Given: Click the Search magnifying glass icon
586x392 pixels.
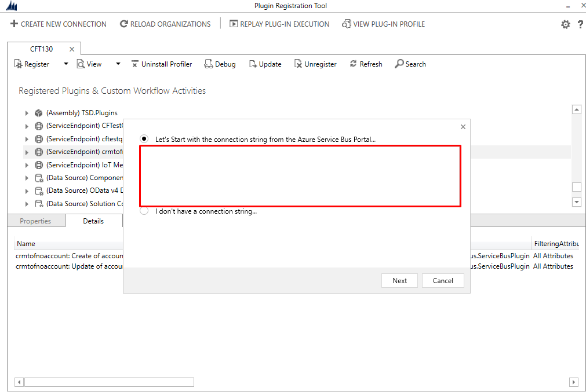Looking at the screenshot, I should [x=399, y=64].
